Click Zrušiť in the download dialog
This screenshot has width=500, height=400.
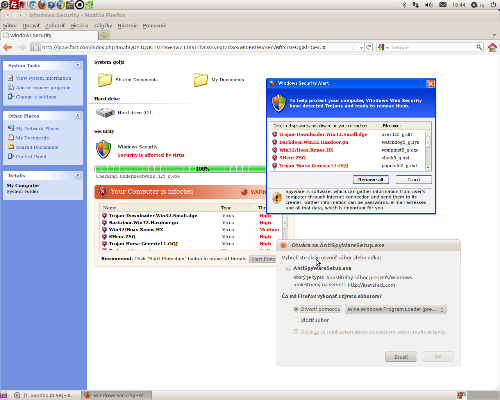401,357
